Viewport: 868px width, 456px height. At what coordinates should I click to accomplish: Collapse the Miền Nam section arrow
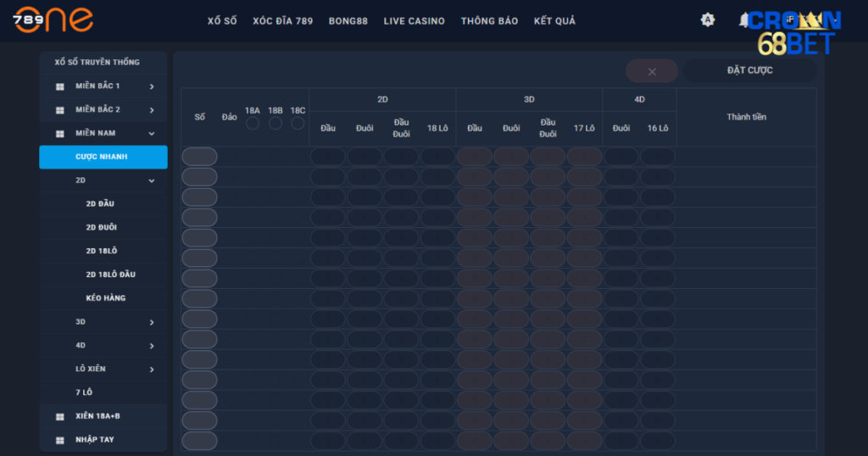tap(152, 134)
